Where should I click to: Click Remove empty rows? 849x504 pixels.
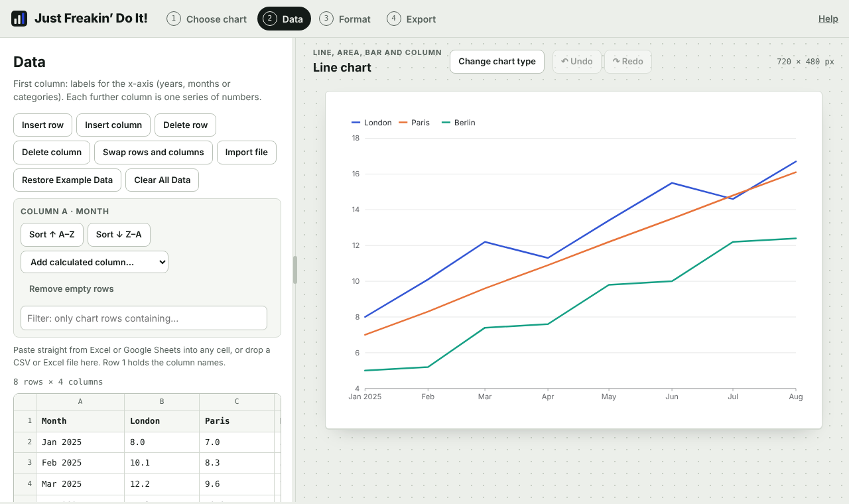[x=72, y=289]
